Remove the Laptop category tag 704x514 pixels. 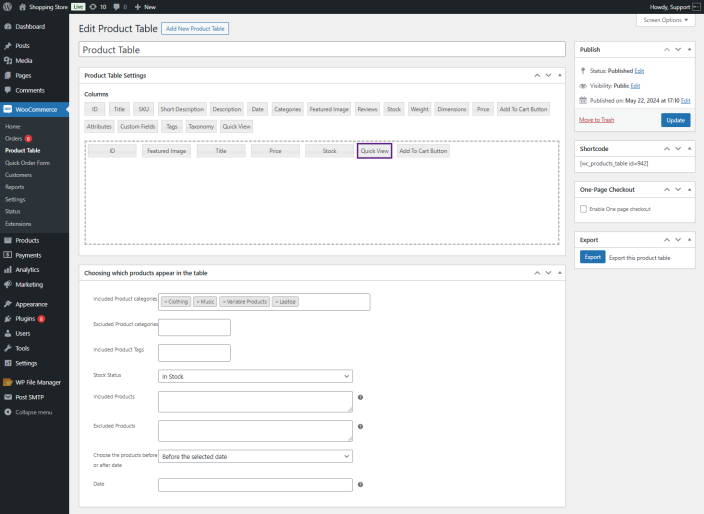(277, 302)
